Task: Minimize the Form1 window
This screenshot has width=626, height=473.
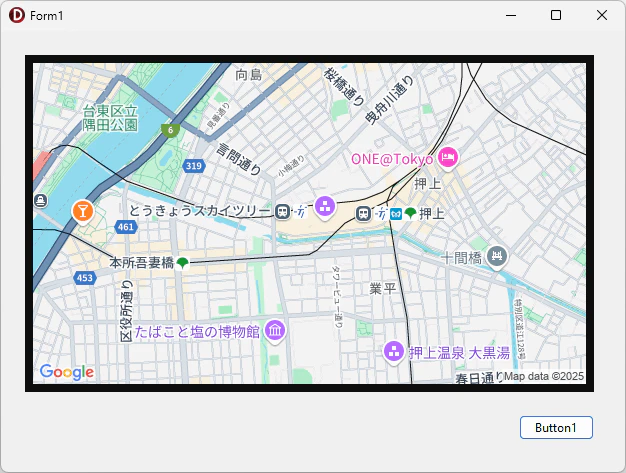Action: pyautogui.click(x=511, y=15)
